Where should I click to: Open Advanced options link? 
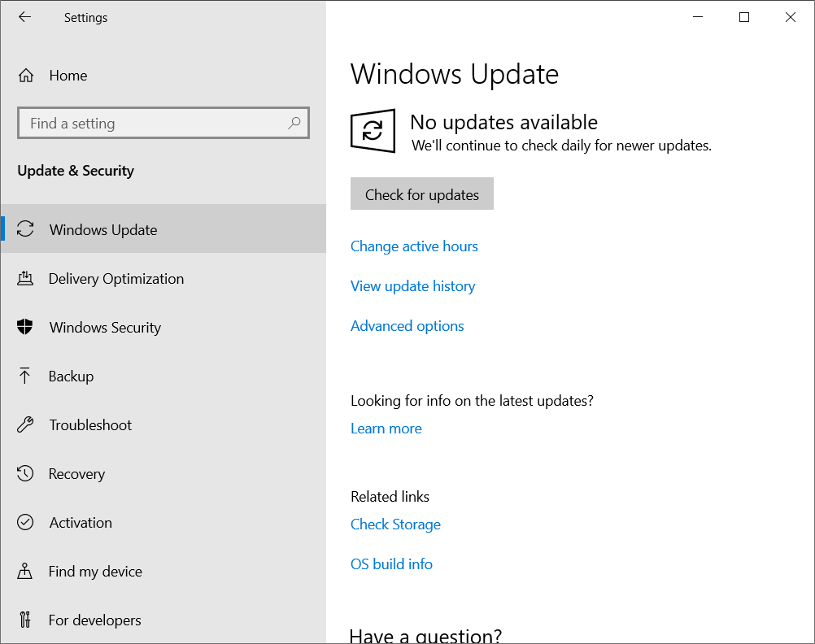coord(407,326)
